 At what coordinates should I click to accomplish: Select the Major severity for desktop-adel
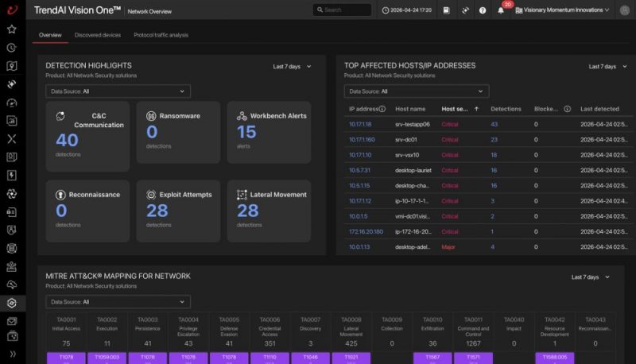(448, 247)
